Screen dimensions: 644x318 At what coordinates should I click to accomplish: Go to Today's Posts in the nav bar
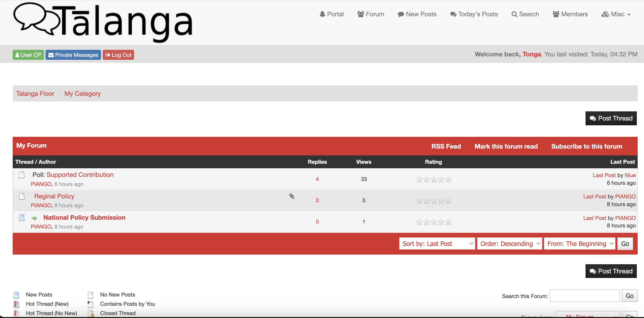point(474,14)
